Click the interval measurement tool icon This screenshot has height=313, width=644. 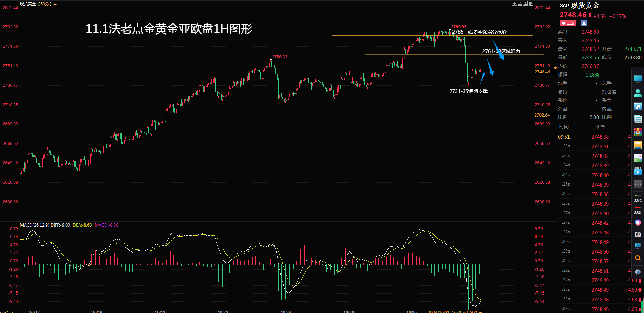click(x=520, y=3)
